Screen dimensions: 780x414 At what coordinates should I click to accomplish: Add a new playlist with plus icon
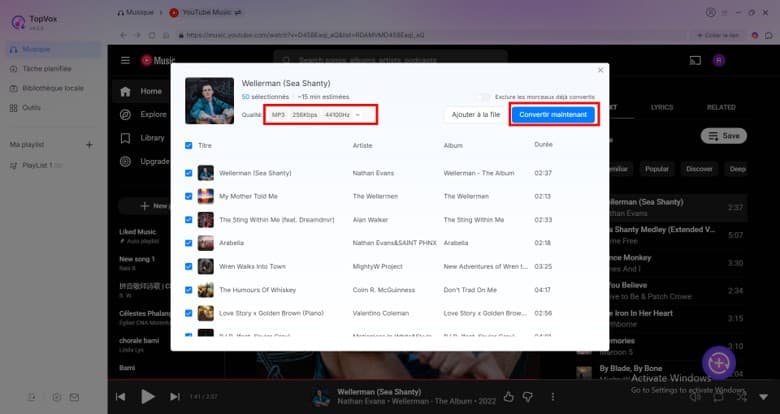point(89,145)
